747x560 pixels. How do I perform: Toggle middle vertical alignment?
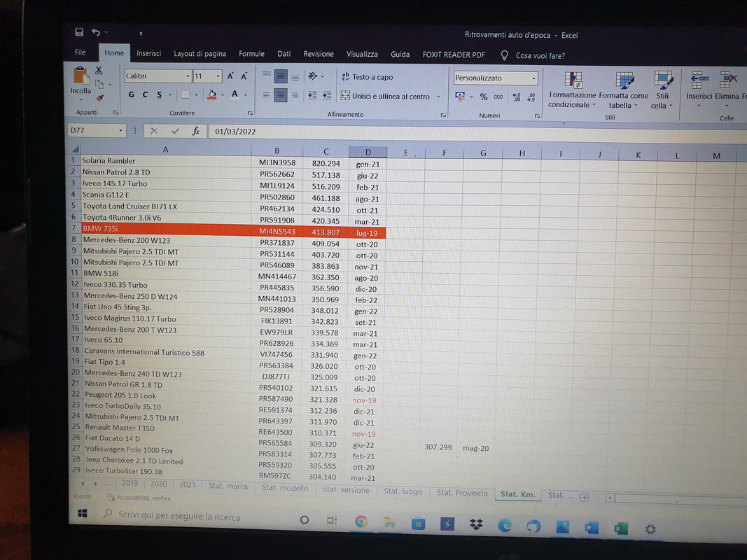[x=281, y=76]
